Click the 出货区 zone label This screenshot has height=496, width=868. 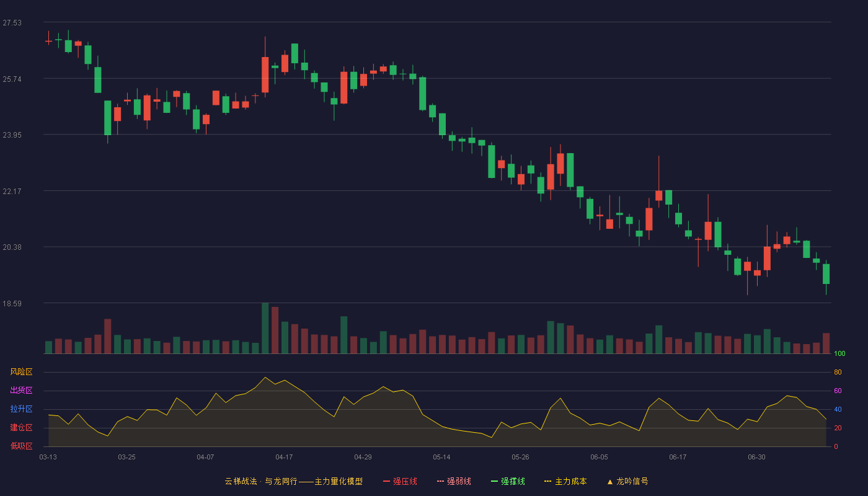(21, 391)
